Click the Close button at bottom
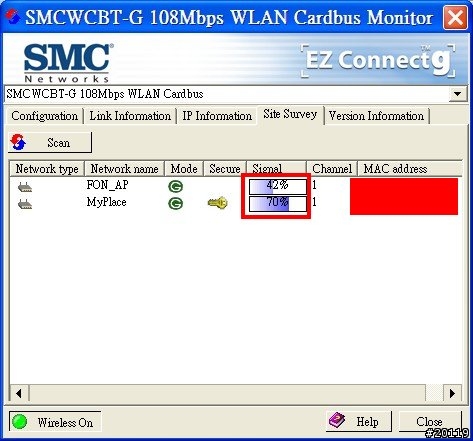The image size is (473, 441). [430, 421]
